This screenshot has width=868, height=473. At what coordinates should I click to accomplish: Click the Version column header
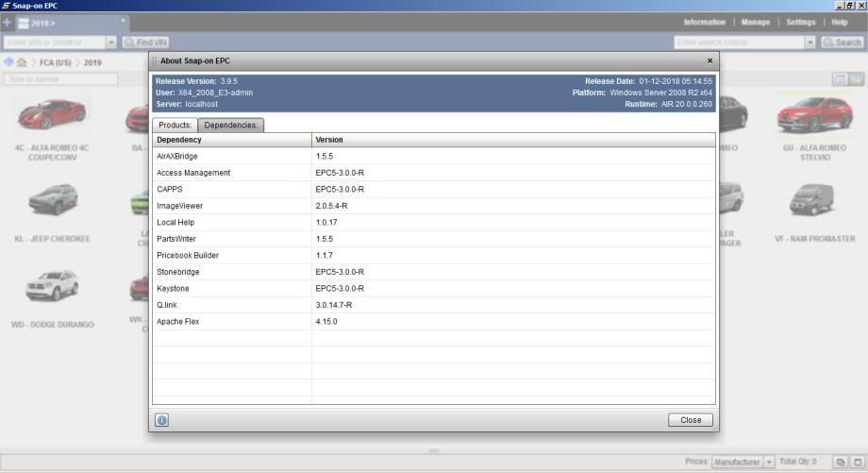pyautogui.click(x=513, y=140)
